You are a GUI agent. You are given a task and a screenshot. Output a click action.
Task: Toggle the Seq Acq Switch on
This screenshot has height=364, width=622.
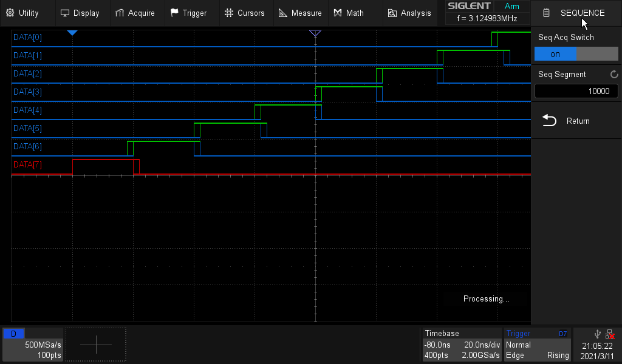(576, 54)
